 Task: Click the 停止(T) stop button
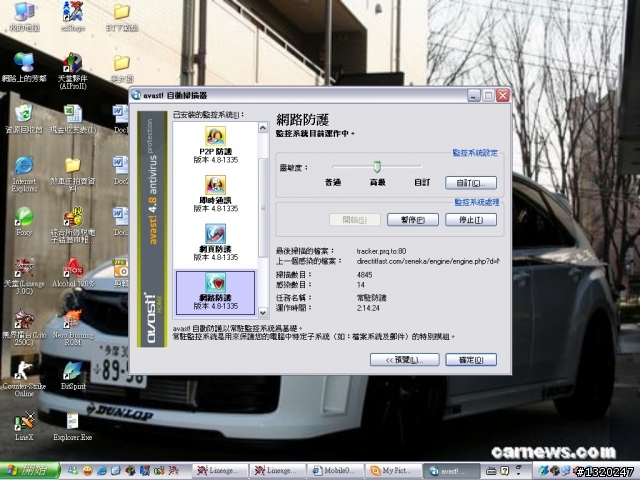pyautogui.click(x=471, y=220)
